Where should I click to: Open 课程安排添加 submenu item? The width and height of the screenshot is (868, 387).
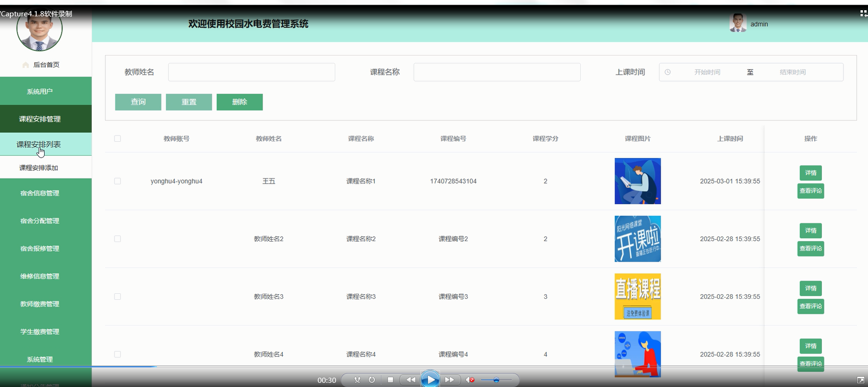46,167
